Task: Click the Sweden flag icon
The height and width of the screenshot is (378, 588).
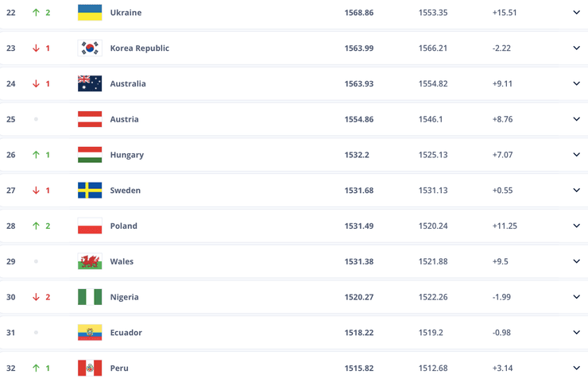Action: (x=90, y=191)
